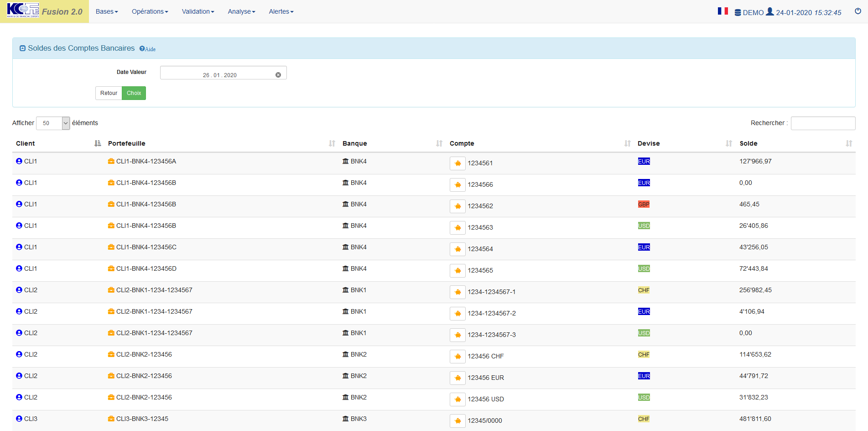Open the Validation menu

click(x=198, y=11)
